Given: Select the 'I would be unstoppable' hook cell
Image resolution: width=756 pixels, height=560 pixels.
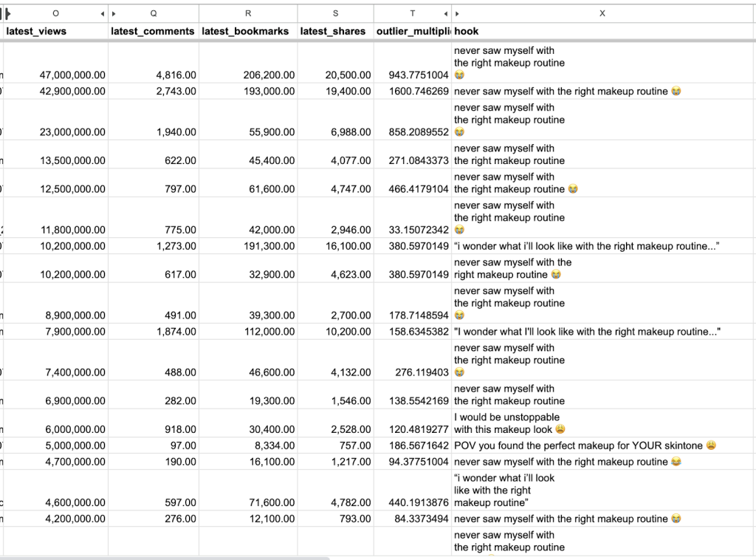Looking at the screenshot, I should (602, 423).
